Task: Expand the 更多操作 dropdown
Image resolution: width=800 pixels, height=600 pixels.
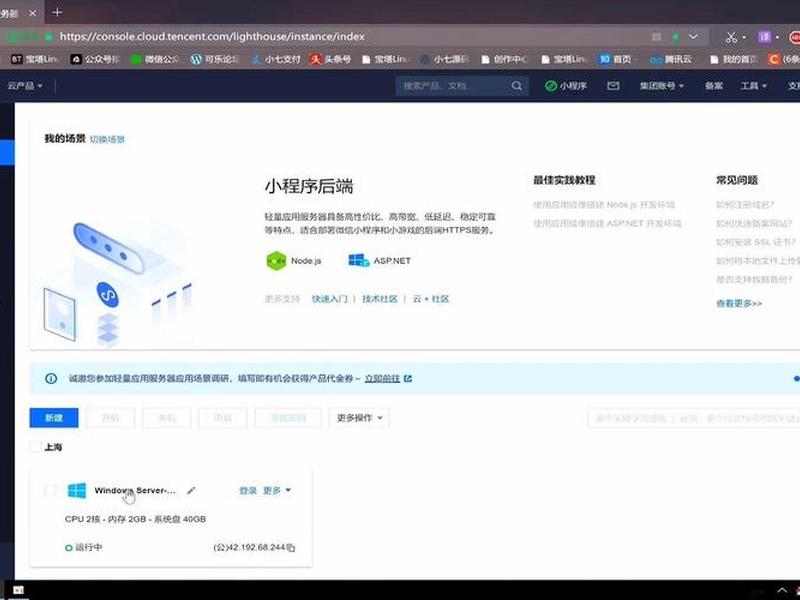Action: (x=359, y=418)
